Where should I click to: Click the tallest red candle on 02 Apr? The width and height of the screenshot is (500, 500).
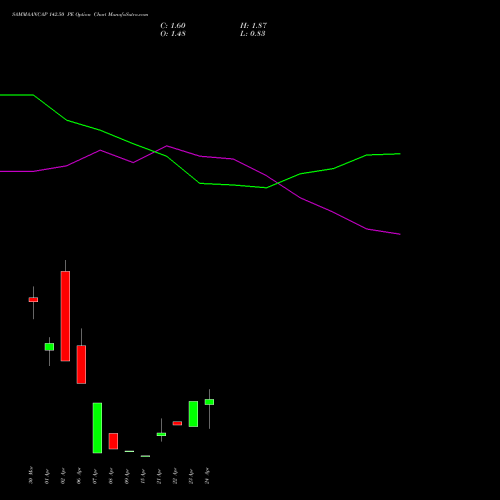[x=65, y=316]
